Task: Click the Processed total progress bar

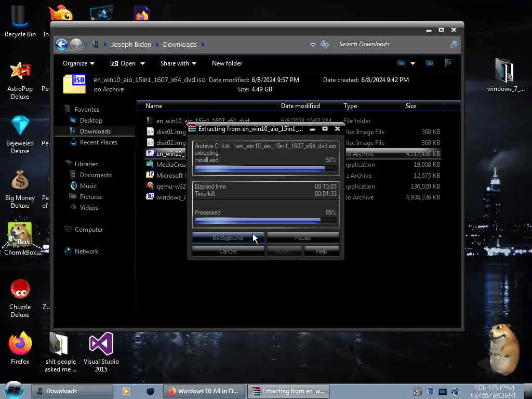Action: 265,221
